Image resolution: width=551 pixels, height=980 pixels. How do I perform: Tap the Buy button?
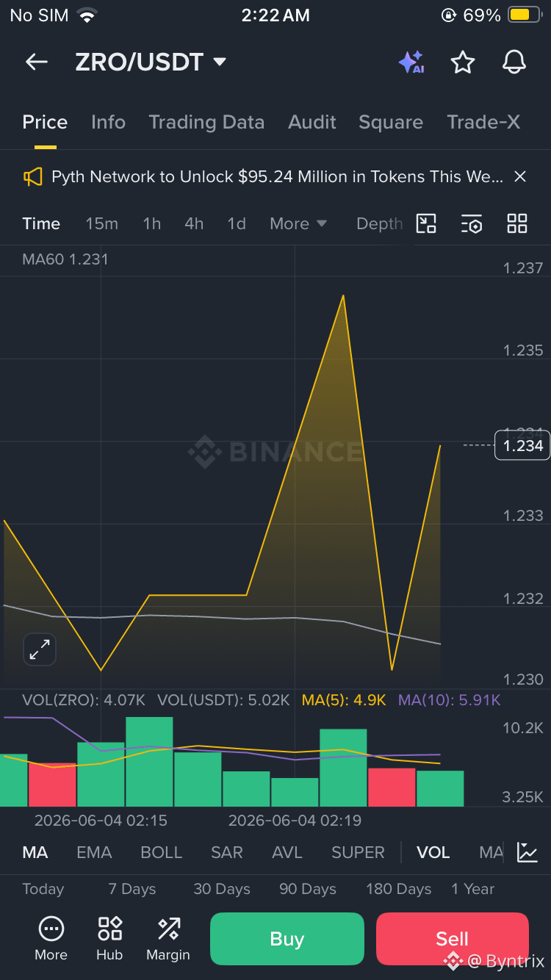coord(287,939)
